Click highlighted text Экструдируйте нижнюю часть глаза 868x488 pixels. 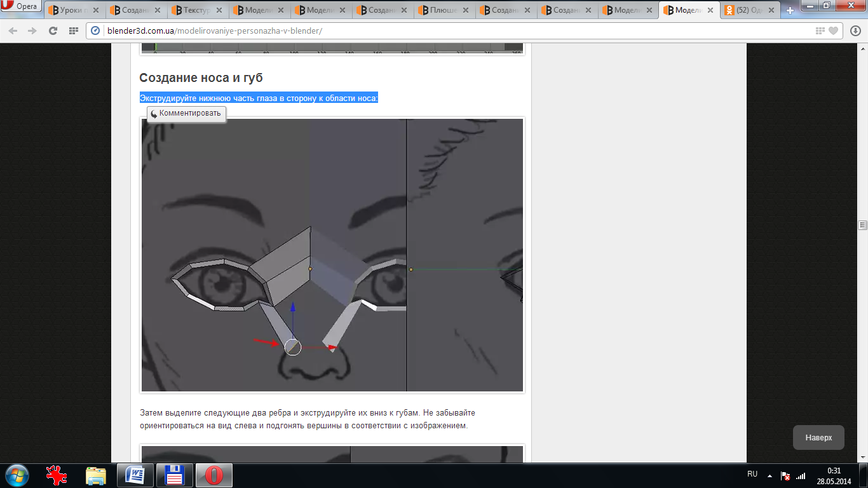(x=259, y=98)
